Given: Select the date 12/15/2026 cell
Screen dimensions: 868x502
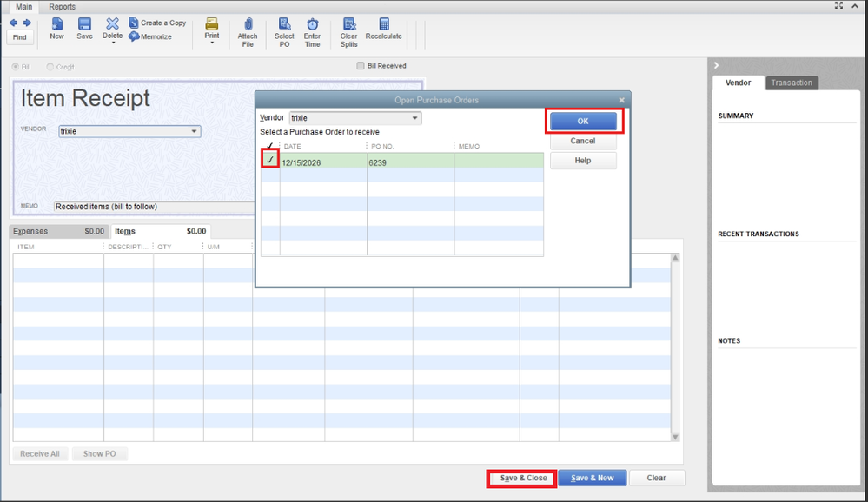Looking at the screenshot, I should [323, 162].
